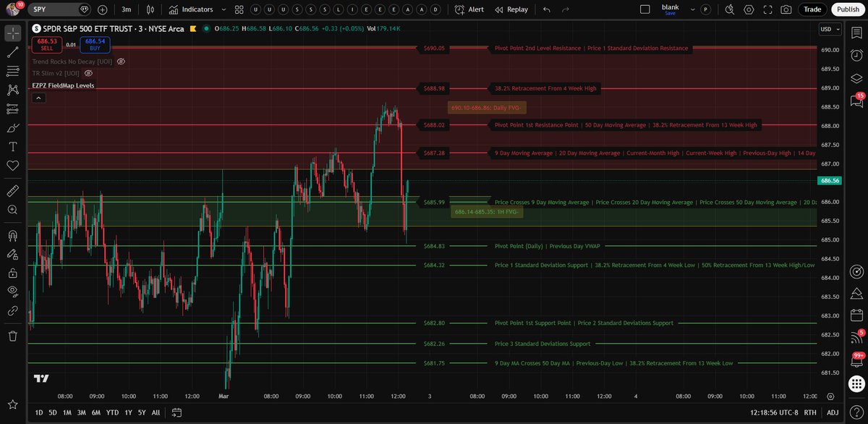Select the All date range
This screenshot has width=868, height=424.
pos(156,412)
